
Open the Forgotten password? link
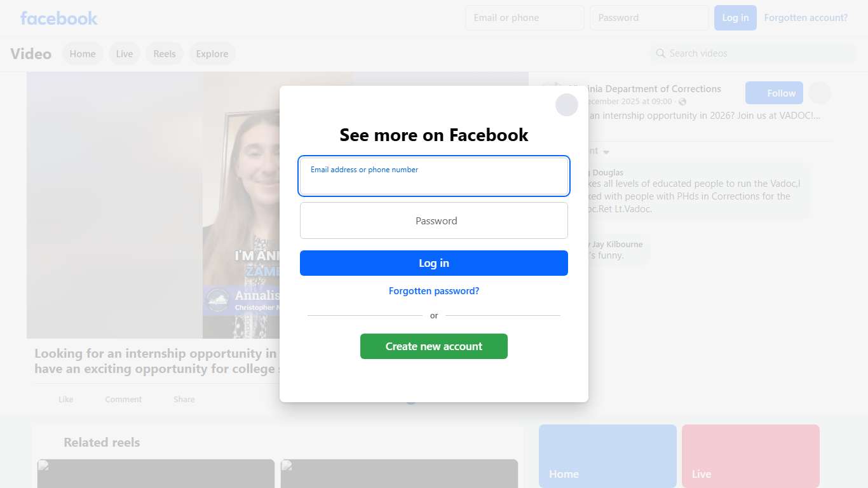click(x=433, y=291)
